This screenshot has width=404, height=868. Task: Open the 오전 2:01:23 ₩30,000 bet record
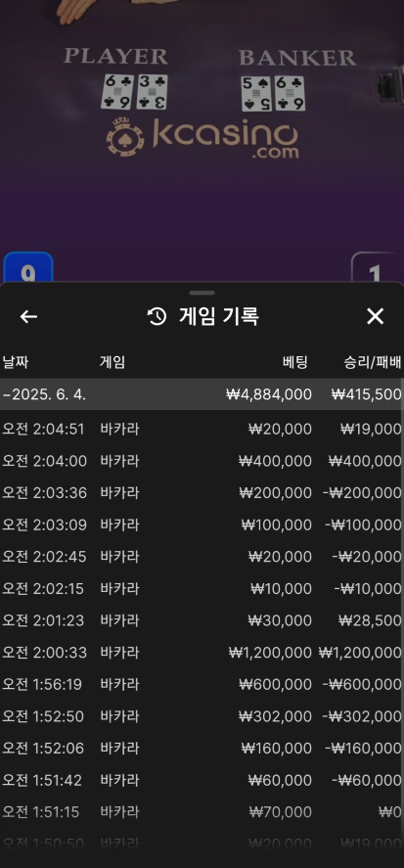[202, 620]
